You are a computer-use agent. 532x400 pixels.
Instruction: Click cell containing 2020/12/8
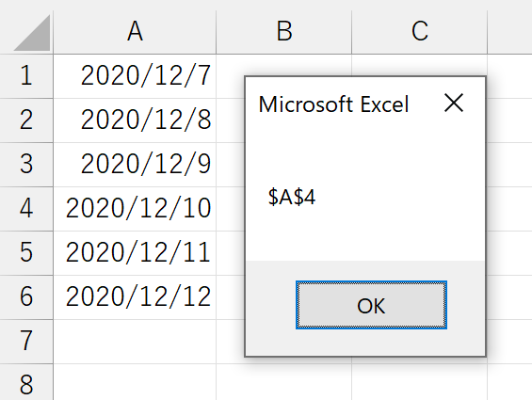pyautogui.click(x=135, y=120)
